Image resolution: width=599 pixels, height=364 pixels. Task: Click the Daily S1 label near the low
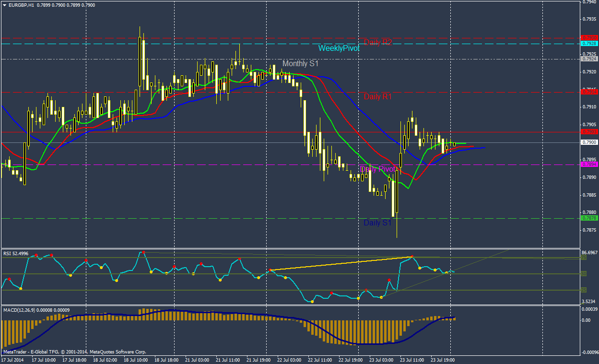tap(377, 223)
